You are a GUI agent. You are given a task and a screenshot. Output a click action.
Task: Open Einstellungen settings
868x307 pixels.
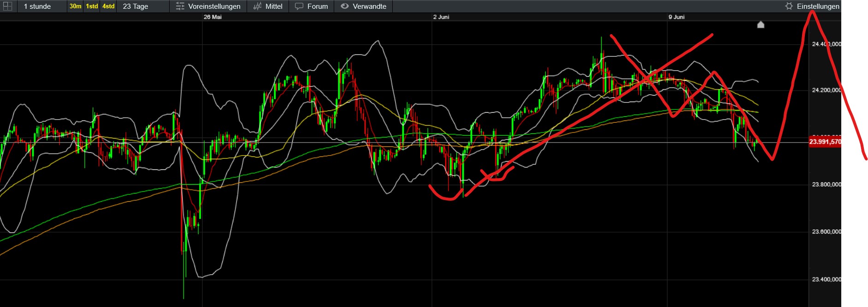click(x=812, y=6)
